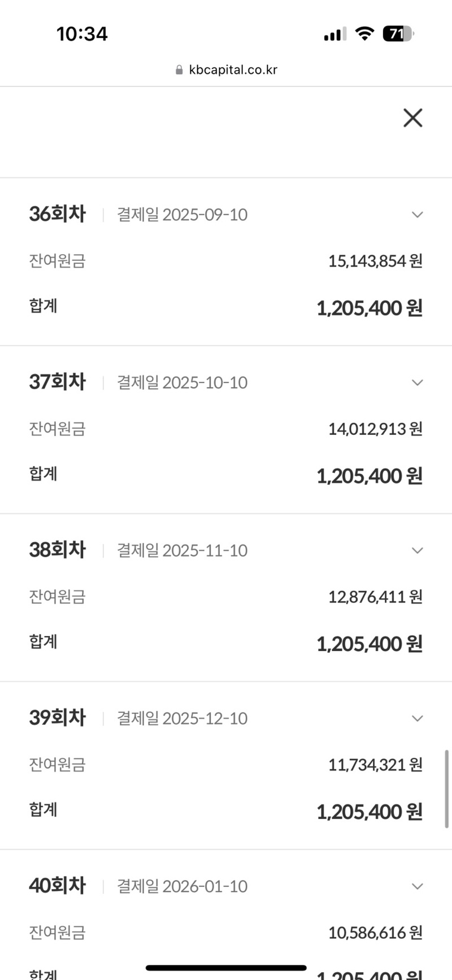Tap the cellular signal bars icon
This screenshot has width=452, height=980.
334,34
